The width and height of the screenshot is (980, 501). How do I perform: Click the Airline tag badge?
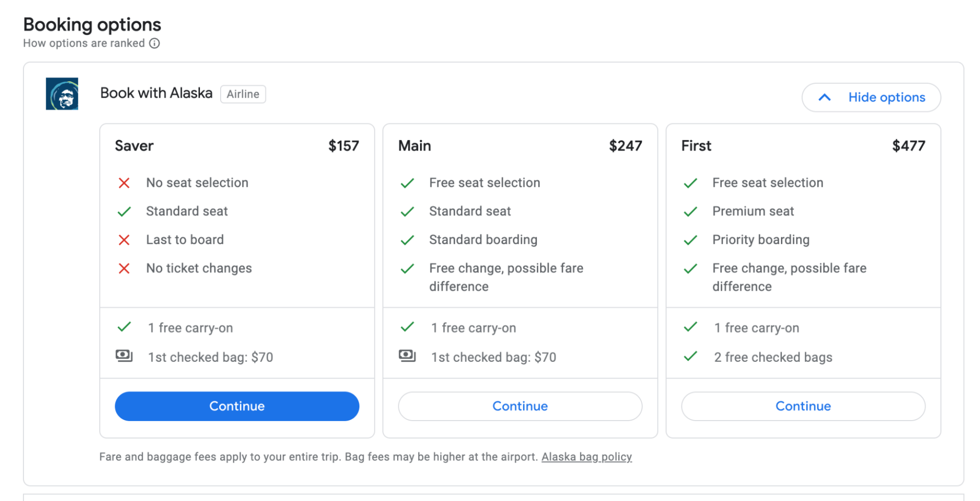243,94
